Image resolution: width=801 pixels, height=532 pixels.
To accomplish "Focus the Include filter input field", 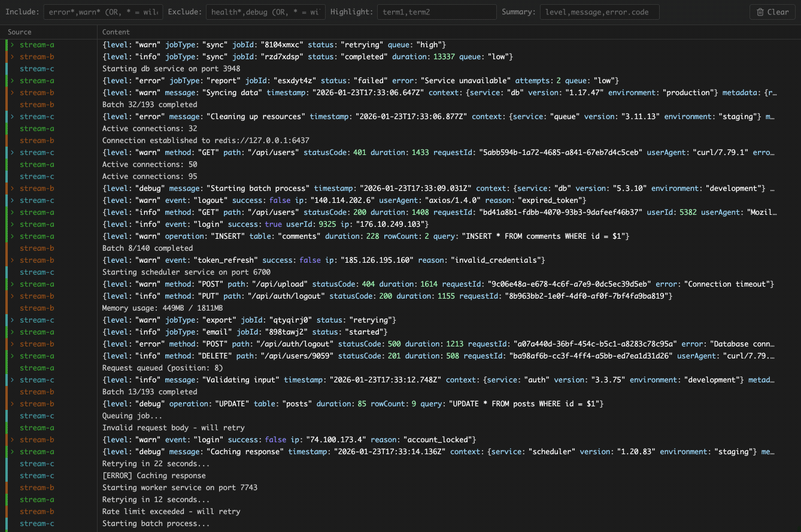I will 102,11.
